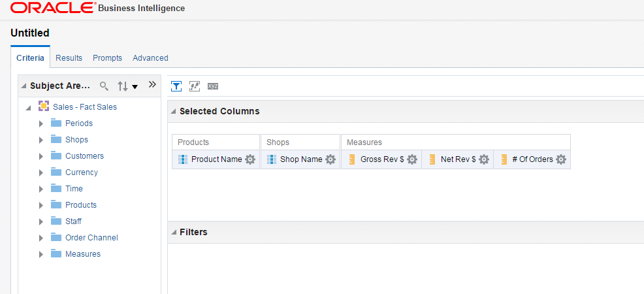The width and height of the screenshot is (644, 294).
Task: Expand the Customers folder
Action: pyautogui.click(x=40, y=156)
